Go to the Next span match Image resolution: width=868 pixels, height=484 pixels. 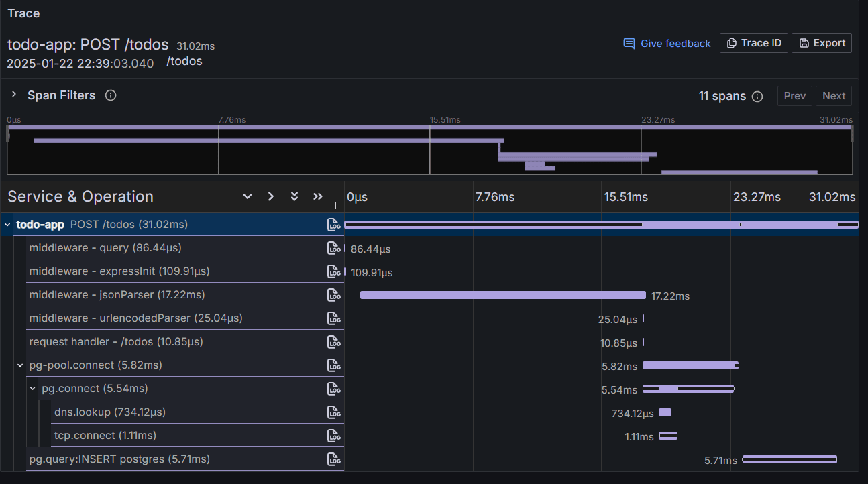[x=834, y=96]
